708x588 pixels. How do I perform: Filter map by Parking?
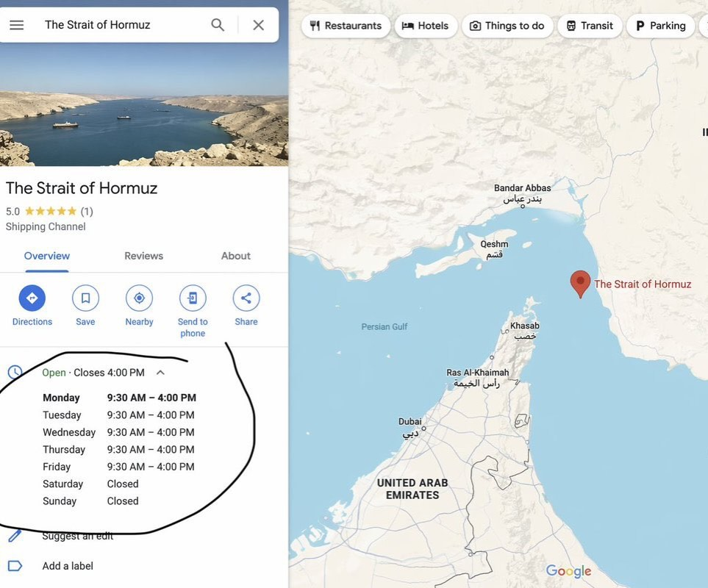661,26
